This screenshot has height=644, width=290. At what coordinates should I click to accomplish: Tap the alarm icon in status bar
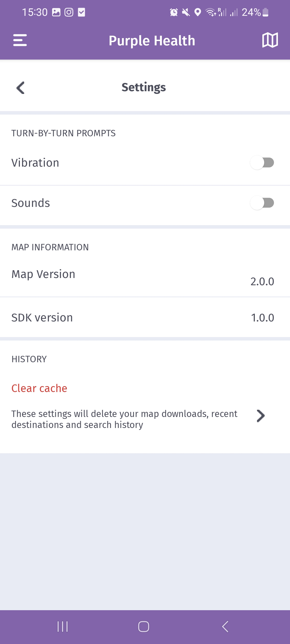click(x=174, y=12)
